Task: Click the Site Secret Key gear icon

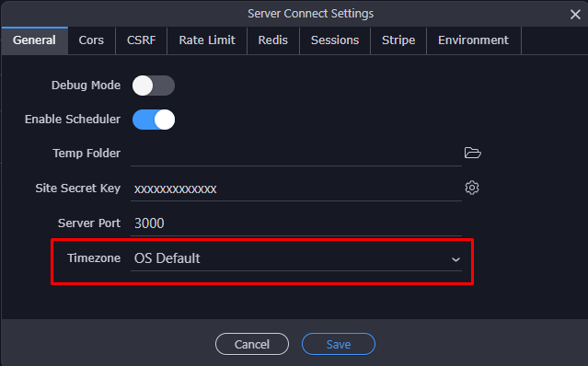Action: tap(472, 188)
